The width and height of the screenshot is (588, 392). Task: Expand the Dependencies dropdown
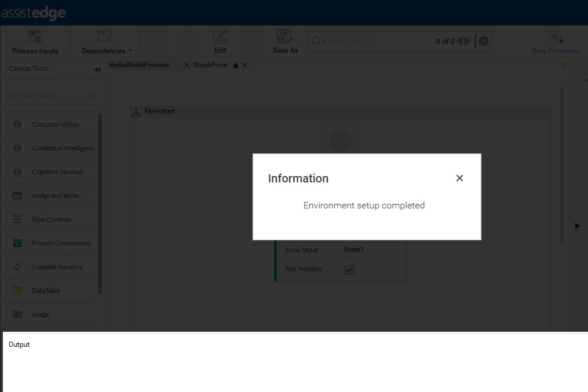point(107,42)
